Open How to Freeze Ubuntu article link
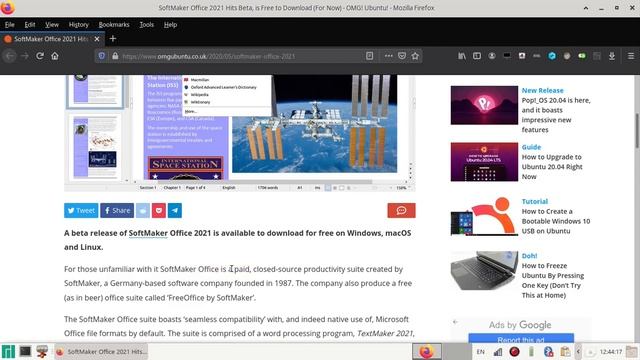This screenshot has height=360, width=640. 553,280
